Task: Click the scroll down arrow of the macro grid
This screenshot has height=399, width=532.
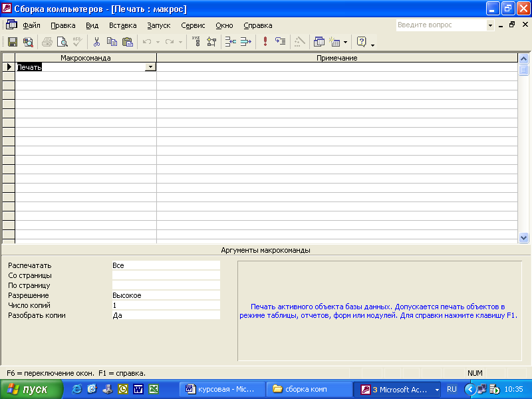Action: point(523,238)
